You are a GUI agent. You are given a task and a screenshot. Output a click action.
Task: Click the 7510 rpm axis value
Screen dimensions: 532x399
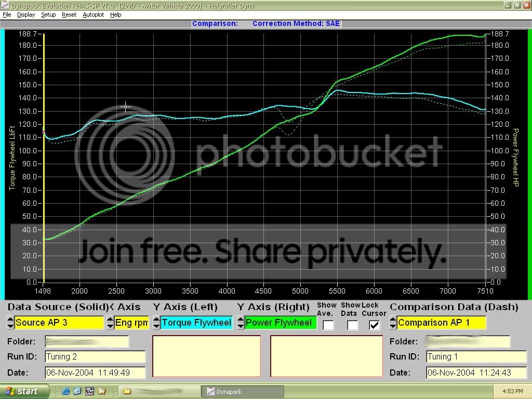pos(485,291)
